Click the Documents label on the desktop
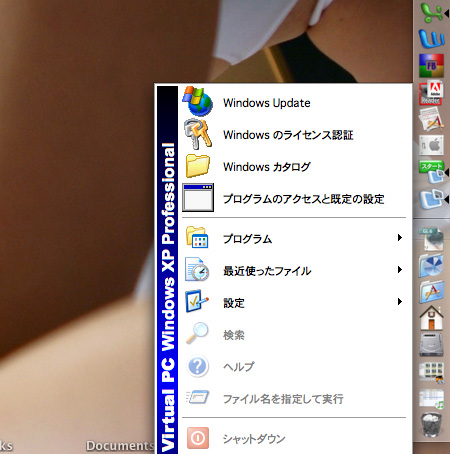Viewport: 450px width, 454px height. [x=120, y=445]
